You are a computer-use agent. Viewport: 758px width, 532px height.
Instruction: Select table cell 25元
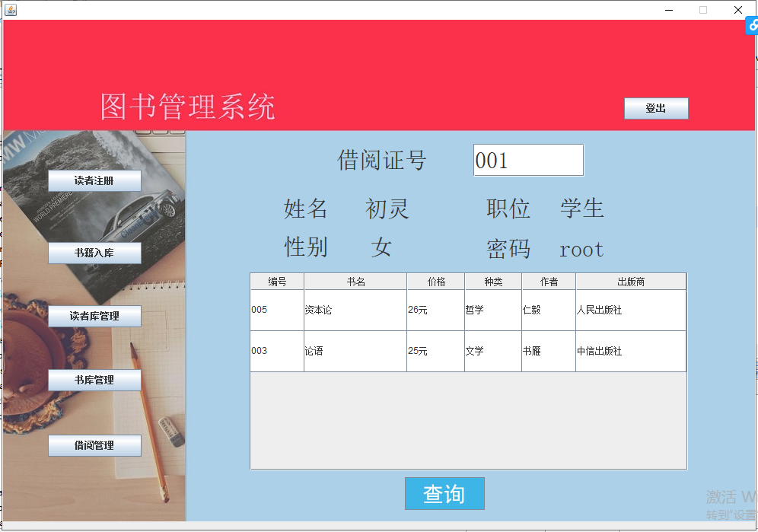pyautogui.click(x=435, y=351)
